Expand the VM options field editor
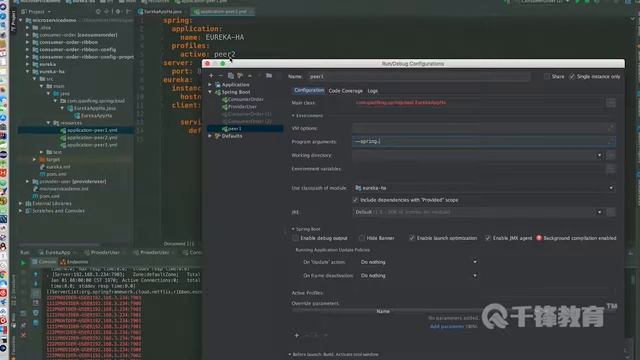Screen dimensions: 640x360 pyautogui.click(x=611, y=128)
